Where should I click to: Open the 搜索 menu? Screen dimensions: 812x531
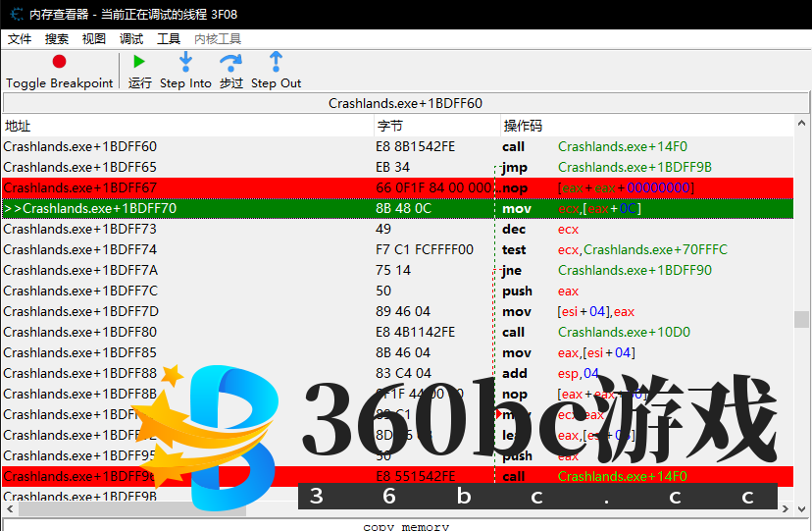point(57,39)
